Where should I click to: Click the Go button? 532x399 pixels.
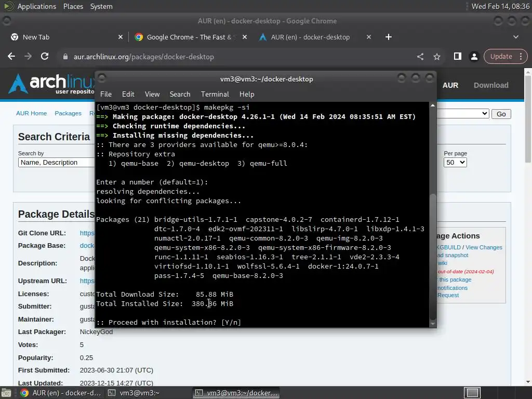(x=501, y=114)
